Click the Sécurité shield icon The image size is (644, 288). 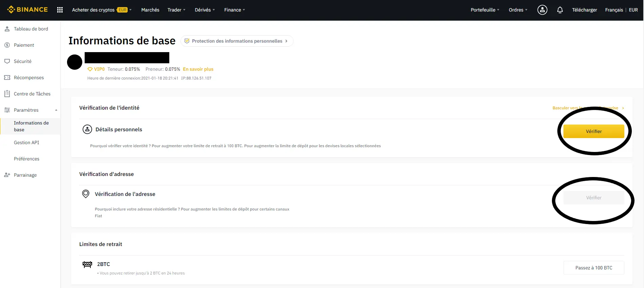pos(7,61)
